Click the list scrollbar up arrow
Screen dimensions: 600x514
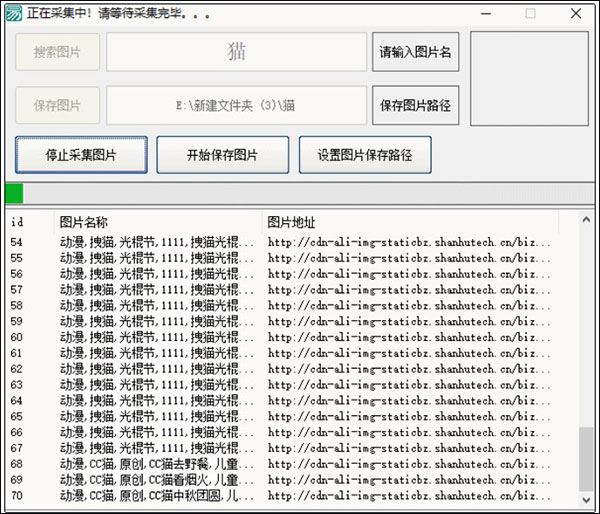(586, 220)
